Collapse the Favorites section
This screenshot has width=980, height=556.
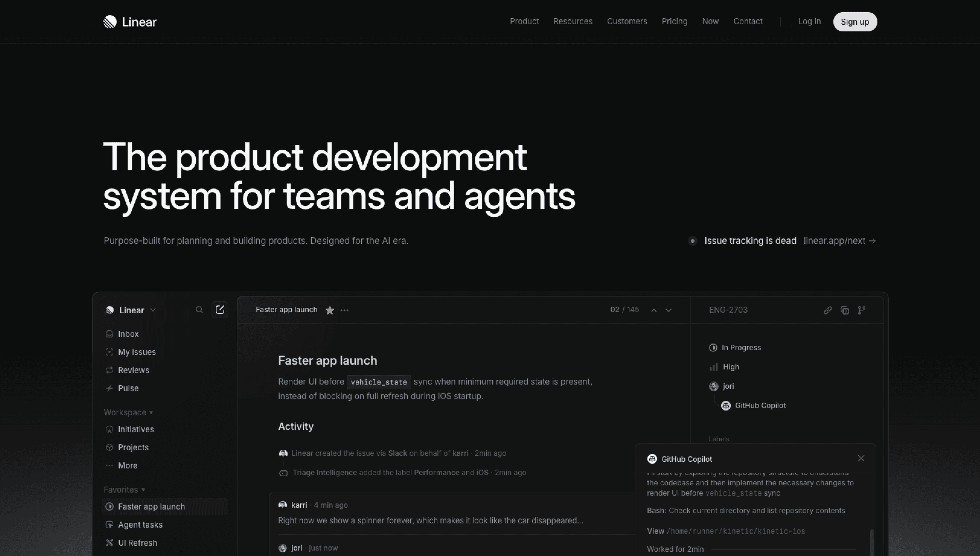124,490
